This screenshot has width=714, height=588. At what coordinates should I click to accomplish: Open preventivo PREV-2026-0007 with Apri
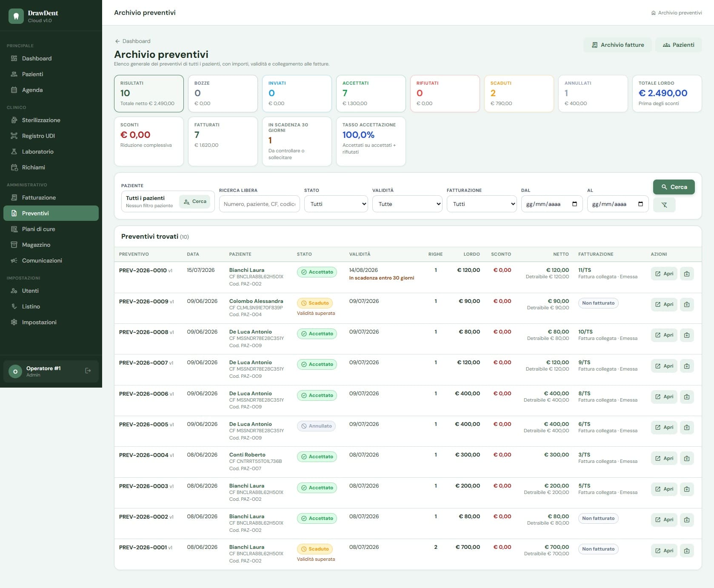pyautogui.click(x=664, y=366)
